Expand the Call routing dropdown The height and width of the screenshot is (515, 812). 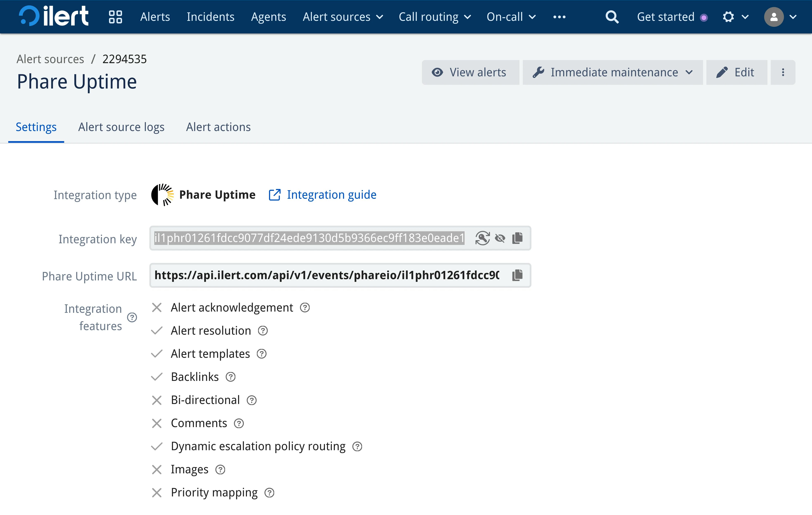[x=434, y=17]
